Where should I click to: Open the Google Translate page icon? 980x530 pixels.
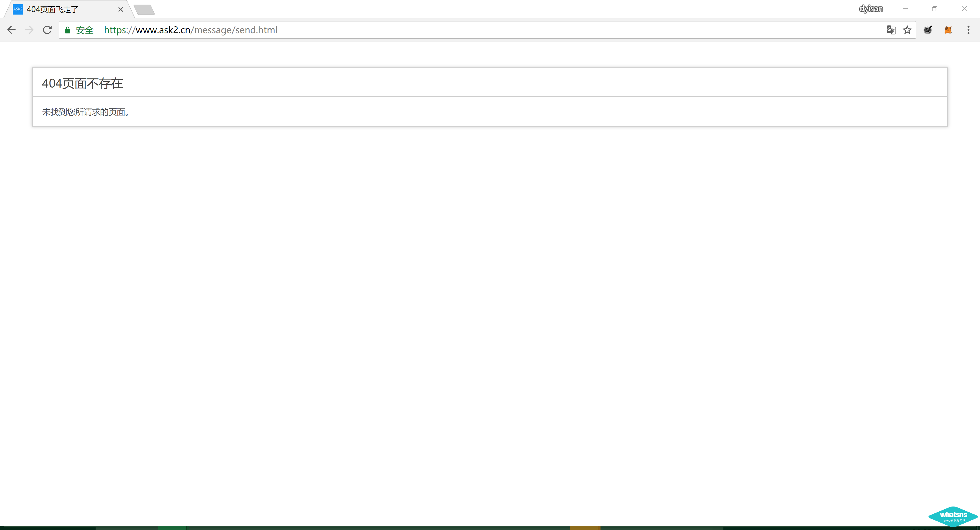tap(891, 30)
